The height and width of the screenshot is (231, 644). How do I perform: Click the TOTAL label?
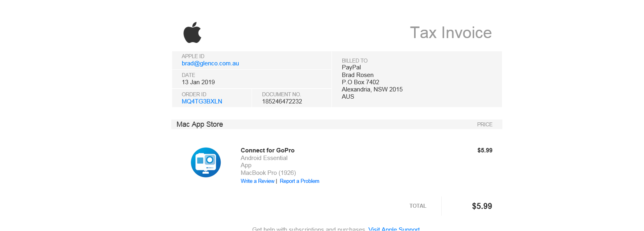click(x=418, y=206)
